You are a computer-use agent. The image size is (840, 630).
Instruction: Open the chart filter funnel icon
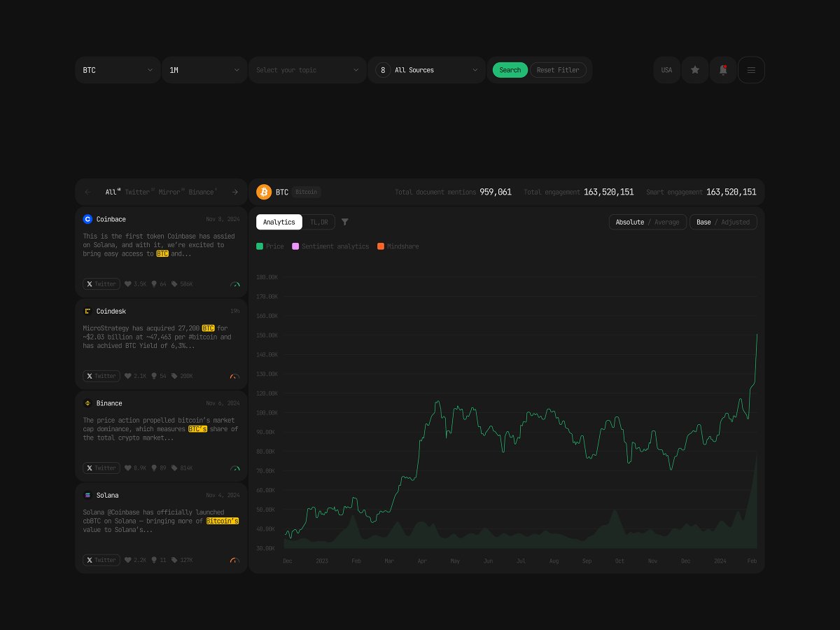point(345,222)
